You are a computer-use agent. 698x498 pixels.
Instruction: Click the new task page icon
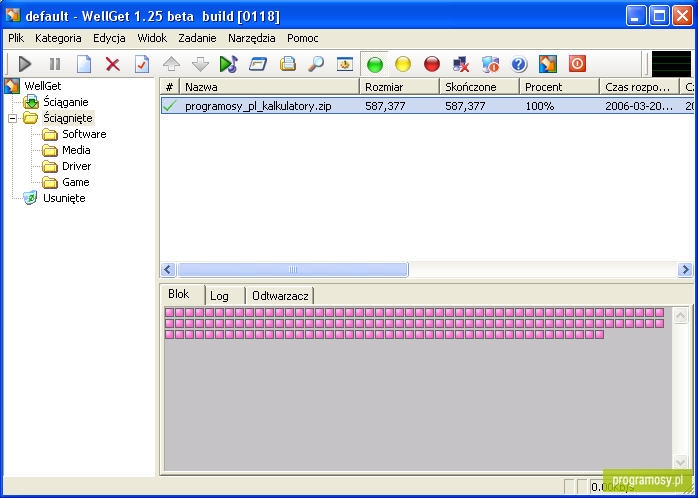coord(84,65)
